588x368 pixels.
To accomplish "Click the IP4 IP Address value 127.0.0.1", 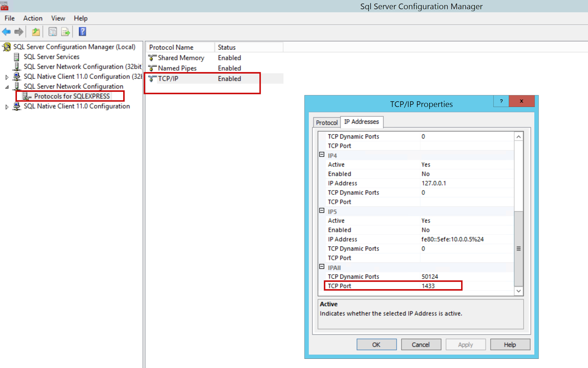I will 434,183.
